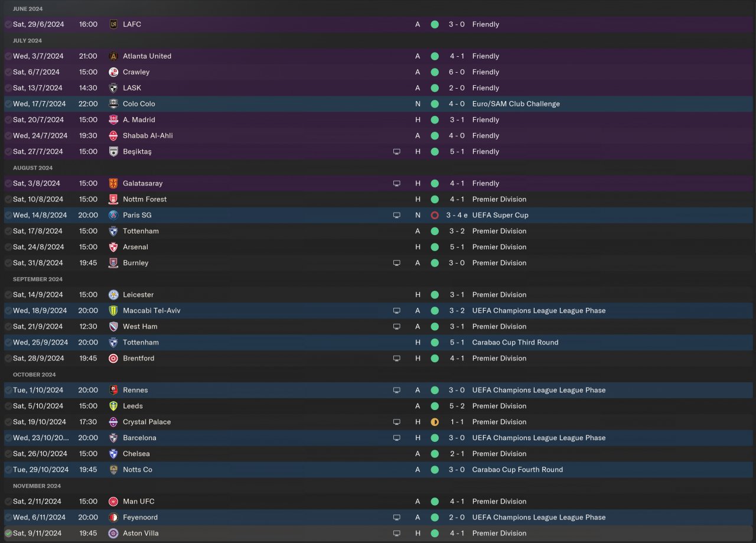Image resolution: width=756 pixels, height=543 pixels.
Task: Toggle the green checkmark beside the Aston Villa fixture
Action: [8, 533]
